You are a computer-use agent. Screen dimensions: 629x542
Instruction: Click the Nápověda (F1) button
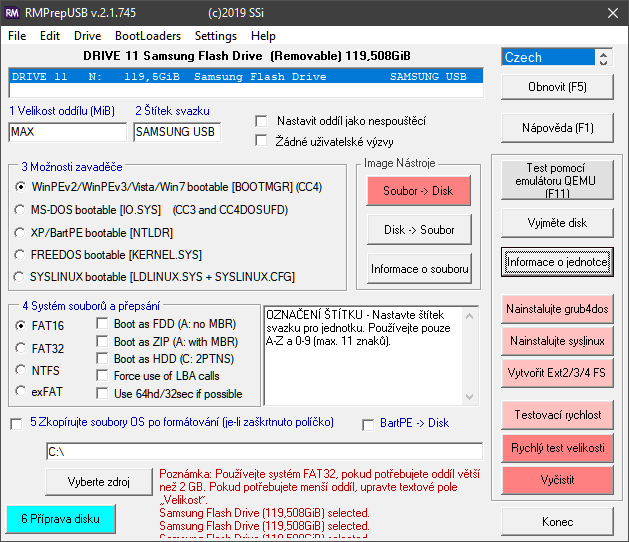(x=557, y=128)
